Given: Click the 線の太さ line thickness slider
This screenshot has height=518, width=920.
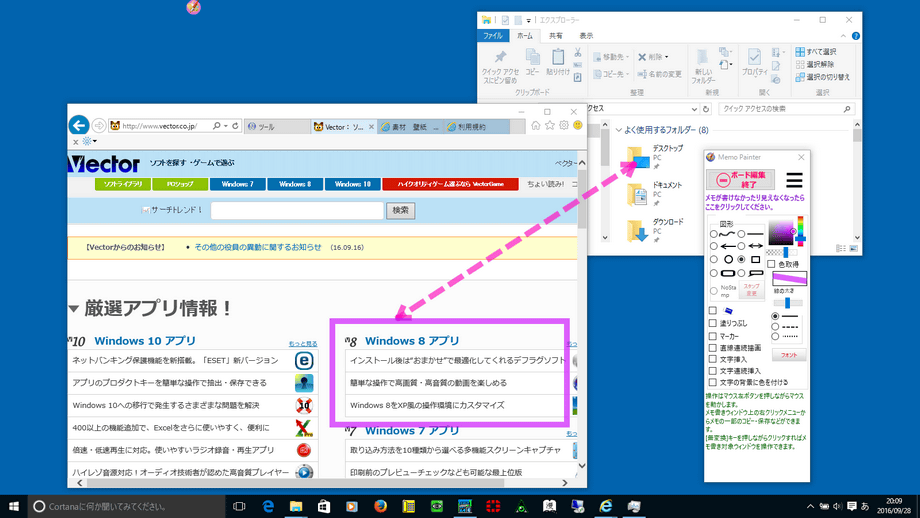Looking at the screenshot, I should coord(787,303).
